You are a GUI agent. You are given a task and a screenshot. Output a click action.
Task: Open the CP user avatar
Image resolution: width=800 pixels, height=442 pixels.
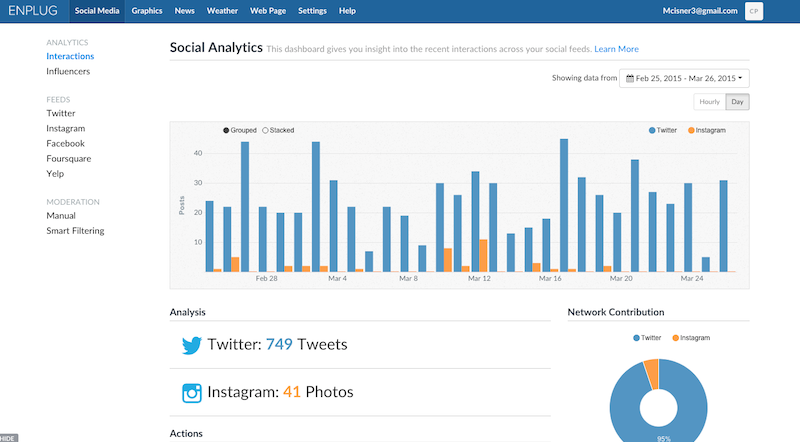click(x=754, y=11)
